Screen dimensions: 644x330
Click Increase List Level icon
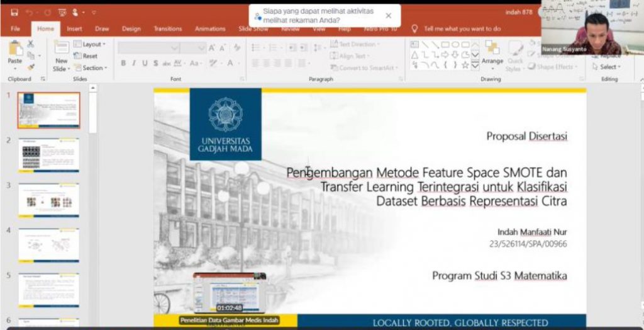[x=303, y=48]
